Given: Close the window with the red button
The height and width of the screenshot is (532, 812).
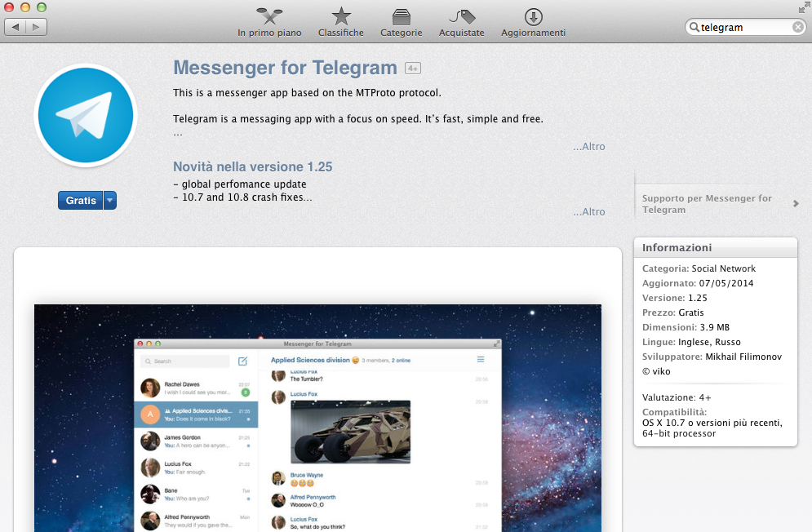Looking at the screenshot, I should 9,7.
